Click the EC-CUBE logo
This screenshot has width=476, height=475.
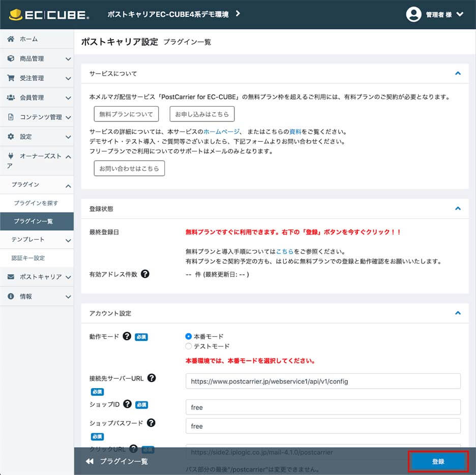point(49,14)
